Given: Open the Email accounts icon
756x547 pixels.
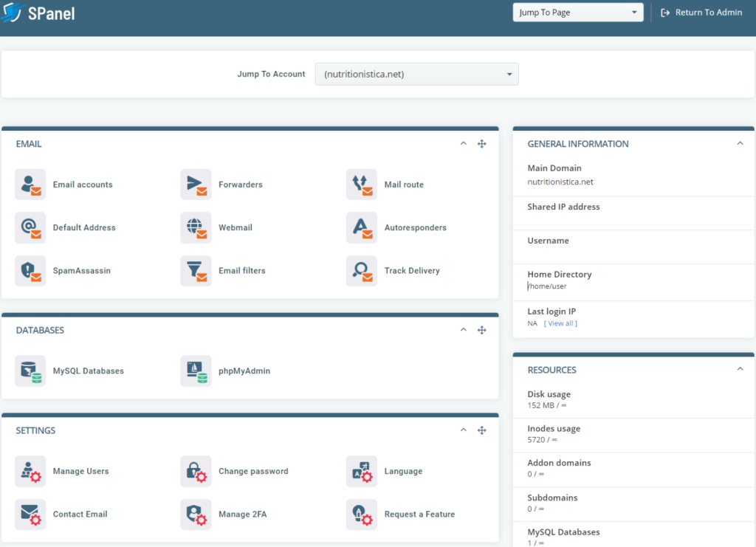Looking at the screenshot, I should [30, 185].
